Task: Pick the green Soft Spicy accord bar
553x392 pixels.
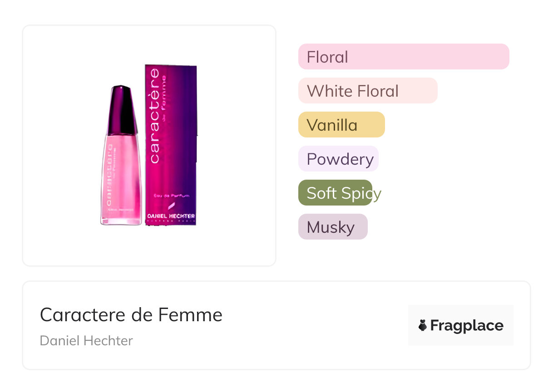Action: pyautogui.click(x=335, y=193)
